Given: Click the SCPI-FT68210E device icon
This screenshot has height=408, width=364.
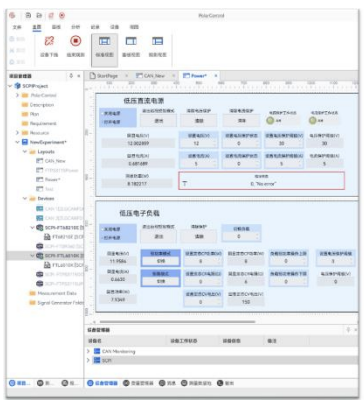Looking at the screenshot, I should 40,228.
